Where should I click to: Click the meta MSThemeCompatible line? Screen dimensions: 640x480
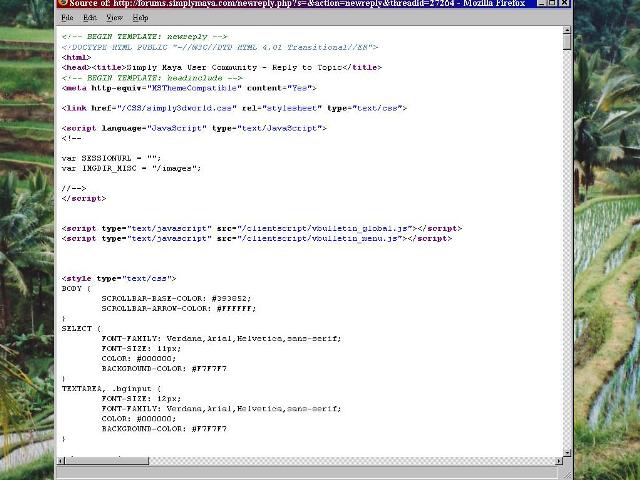[x=189, y=88]
